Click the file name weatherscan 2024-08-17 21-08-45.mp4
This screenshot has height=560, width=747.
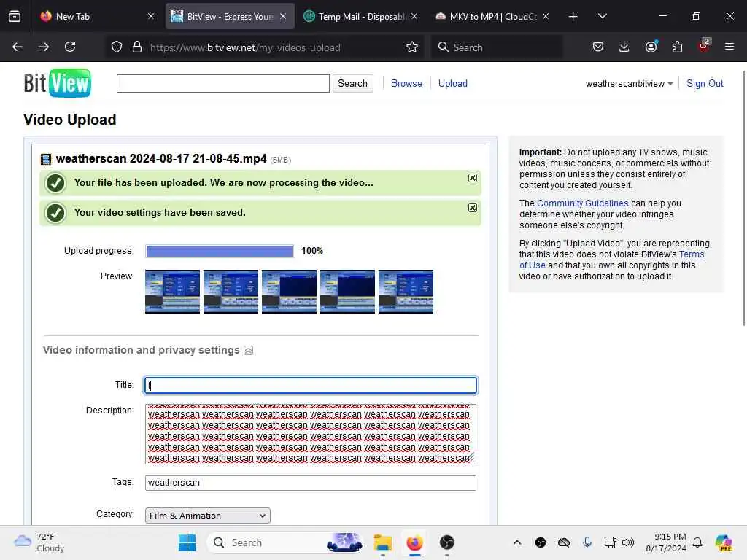(x=161, y=158)
